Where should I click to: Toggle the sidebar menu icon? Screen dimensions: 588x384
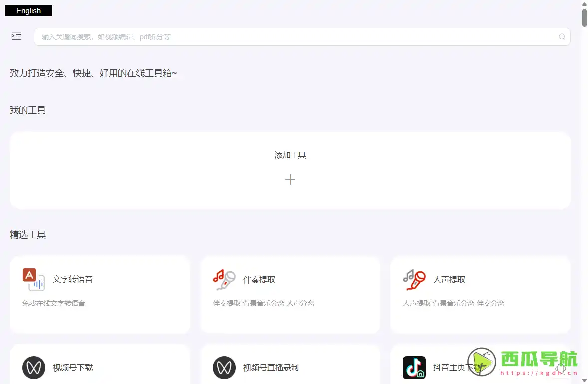pyautogui.click(x=16, y=36)
